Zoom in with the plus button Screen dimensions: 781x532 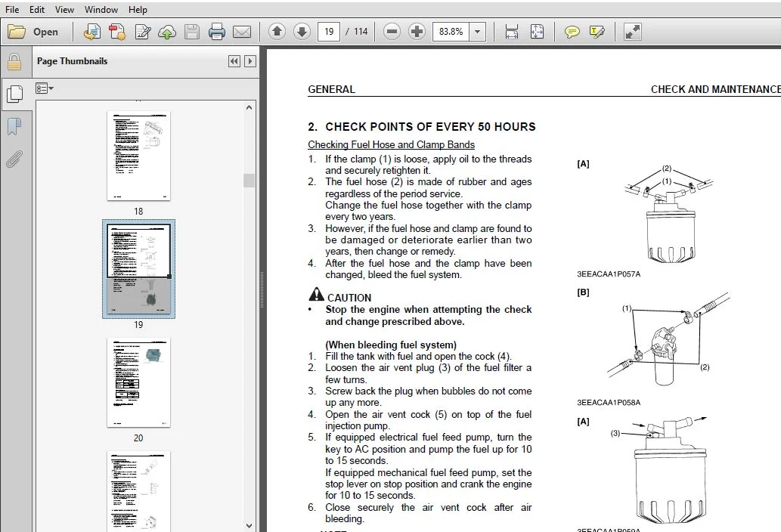click(x=417, y=32)
